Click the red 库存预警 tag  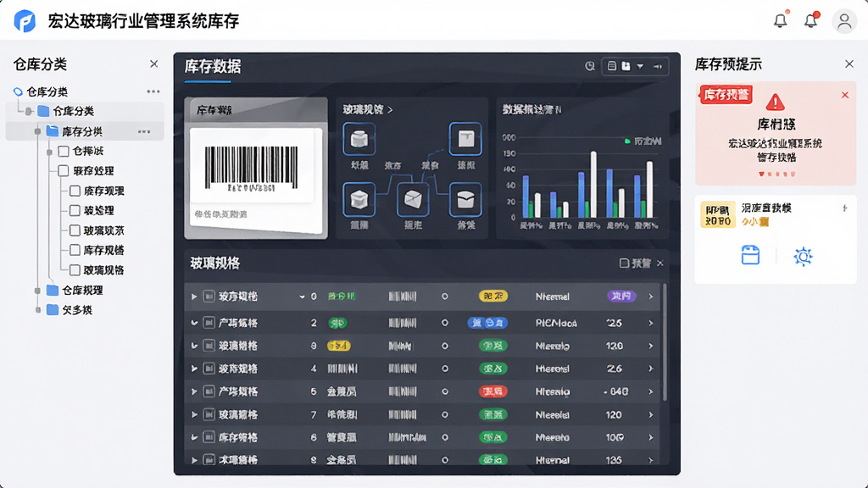[x=726, y=95]
